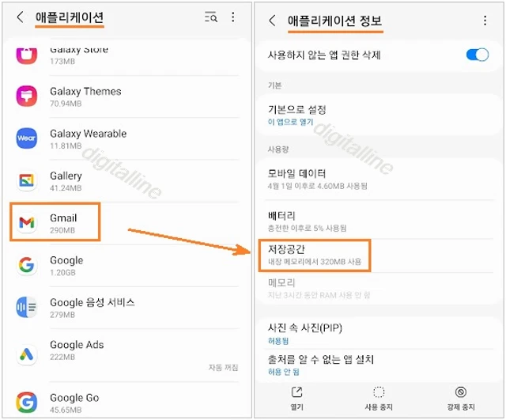Tap the Google Ads icon
This screenshot has height=420, width=506.
tap(26, 354)
